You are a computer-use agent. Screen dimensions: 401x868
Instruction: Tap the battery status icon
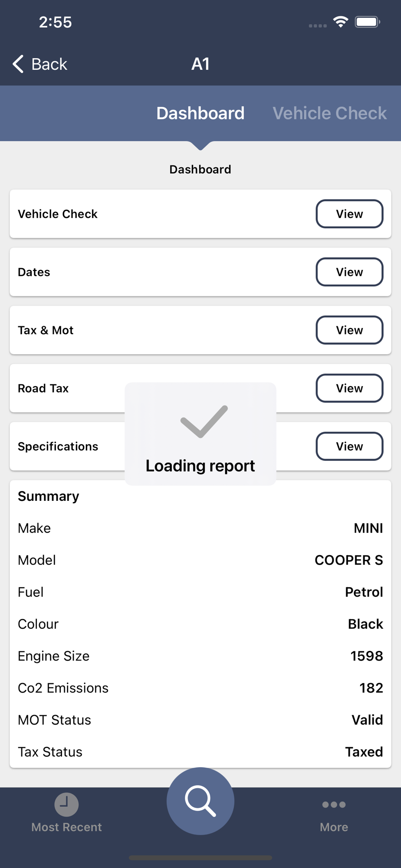pos(368,22)
